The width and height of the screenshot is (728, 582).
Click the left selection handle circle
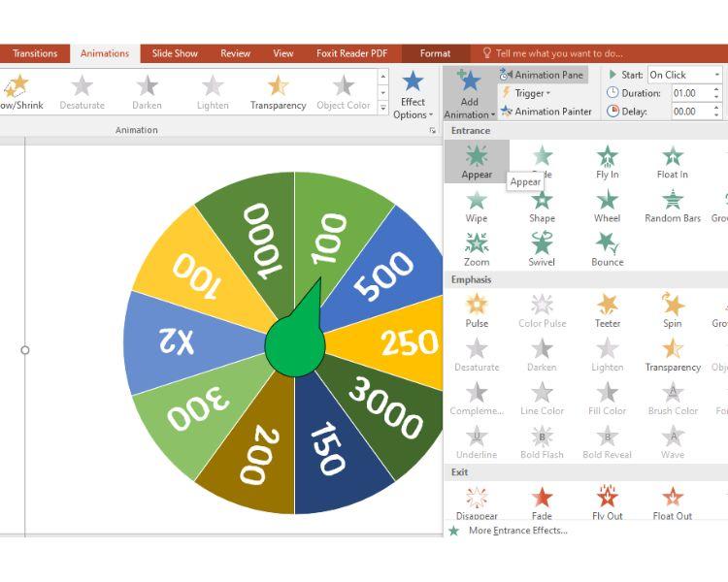point(25,350)
